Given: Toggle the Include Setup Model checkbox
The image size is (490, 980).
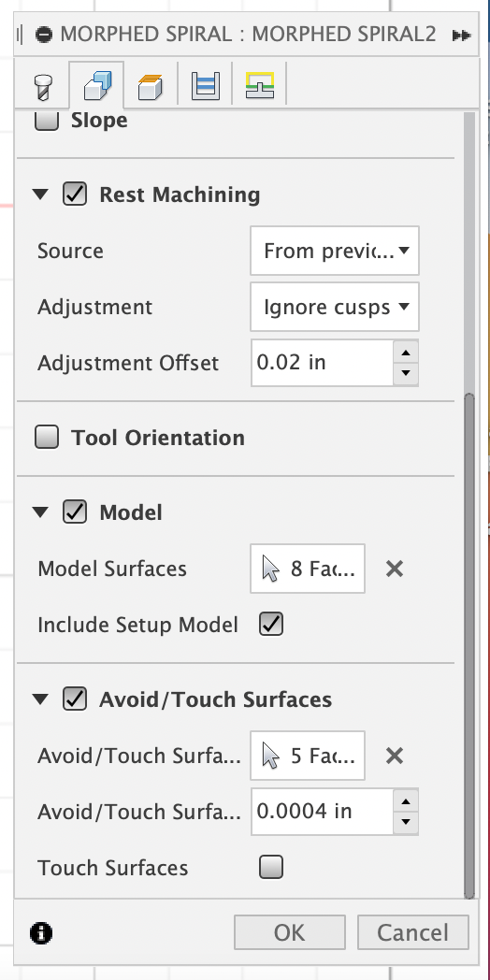Looking at the screenshot, I should 271,625.
